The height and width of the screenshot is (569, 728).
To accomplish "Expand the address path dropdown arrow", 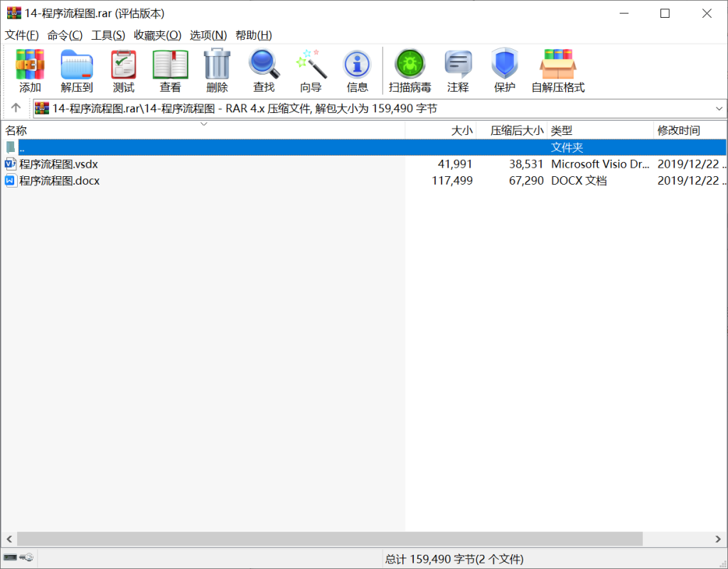I will pyautogui.click(x=719, y=109).
